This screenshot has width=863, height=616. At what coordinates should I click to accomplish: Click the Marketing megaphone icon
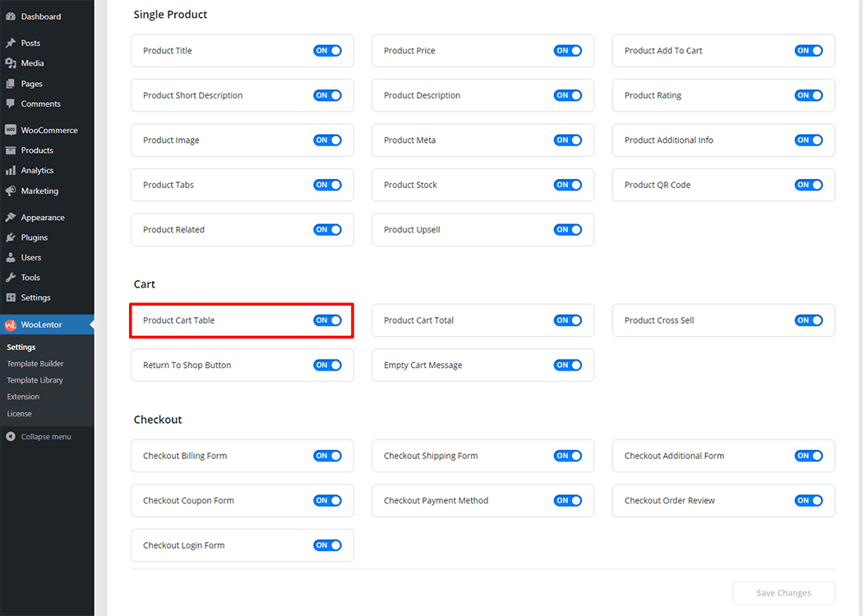[x=11, y=191]
